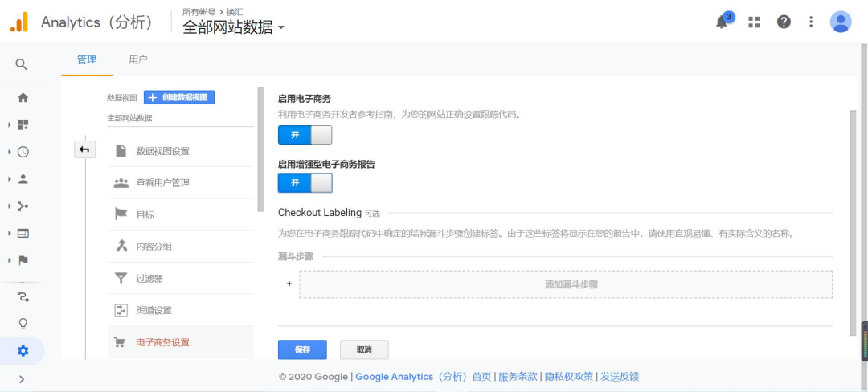Click the user account avatar

point(841,22)
